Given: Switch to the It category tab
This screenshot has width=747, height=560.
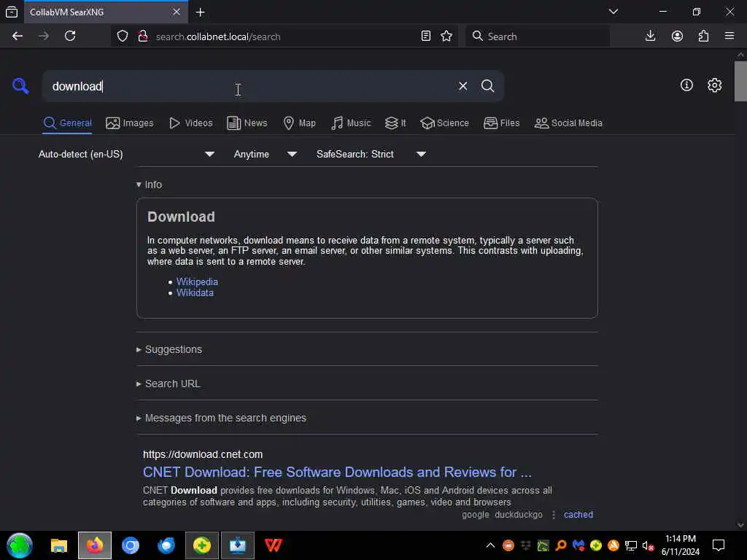Looking at the screenshot, I should click(395, 123).
